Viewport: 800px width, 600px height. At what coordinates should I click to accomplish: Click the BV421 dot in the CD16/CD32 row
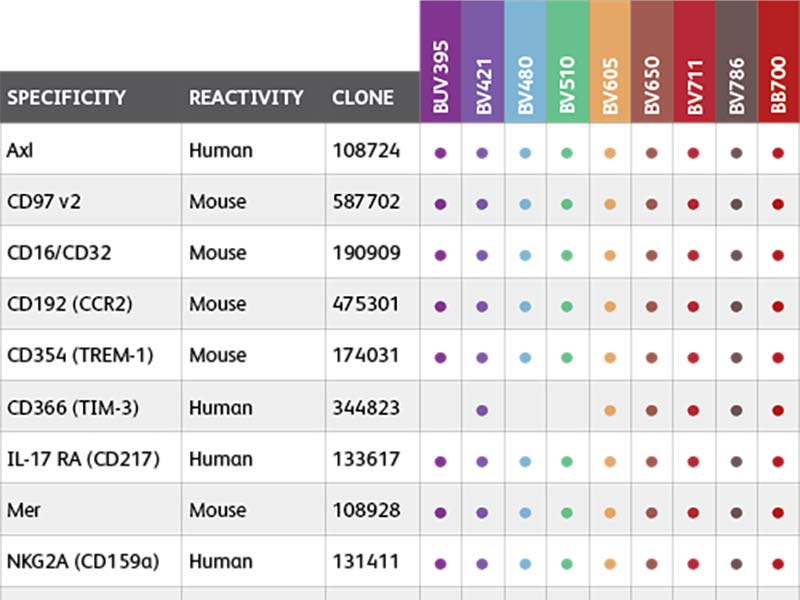point(482,255)
